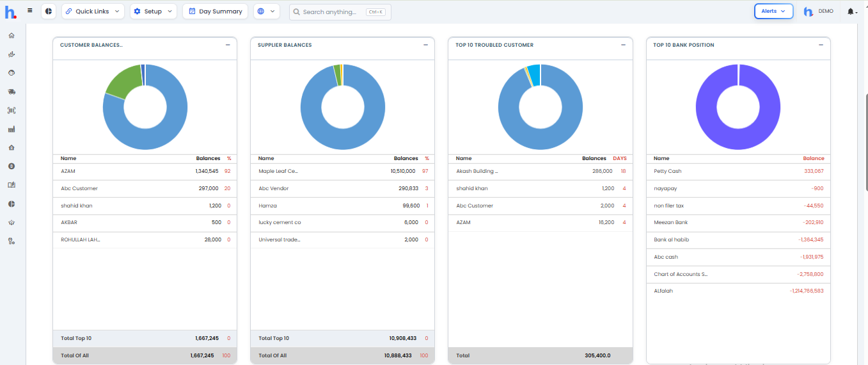
Task: Open the barcode scanner sidebar icon
Action: (x=12, y=110)
